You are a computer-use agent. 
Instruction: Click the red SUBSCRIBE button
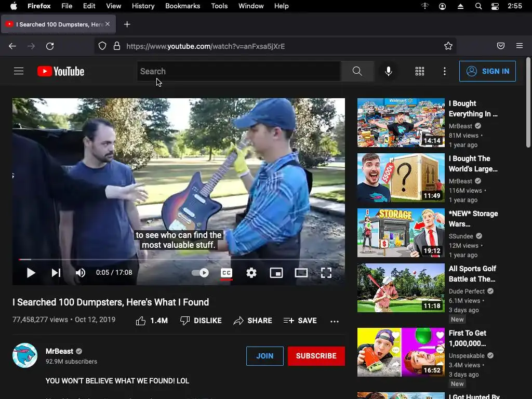[316, 356]
